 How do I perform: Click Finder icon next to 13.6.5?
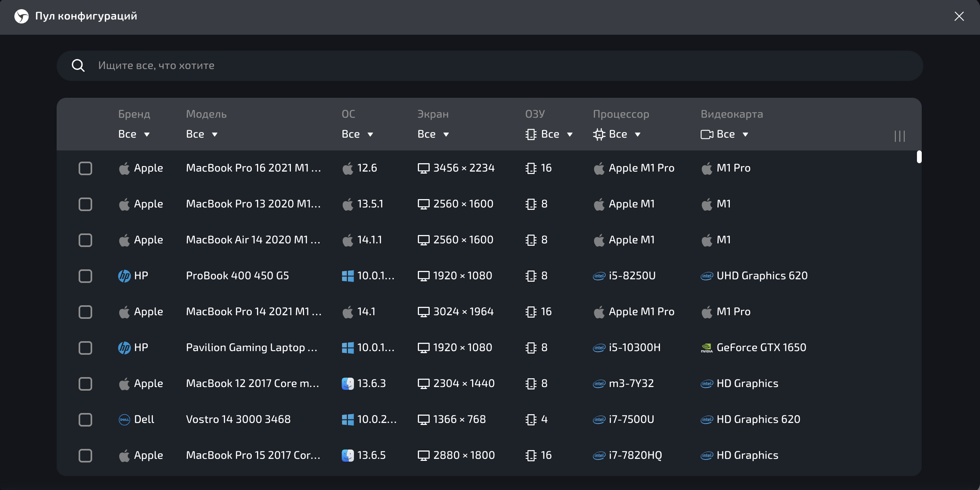(x=348, y=455)
